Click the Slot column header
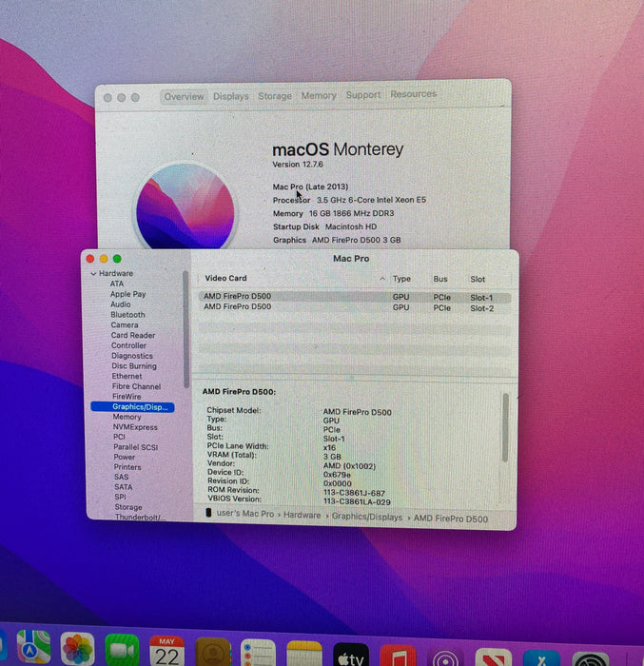644x666 pixels. (478, 279)
